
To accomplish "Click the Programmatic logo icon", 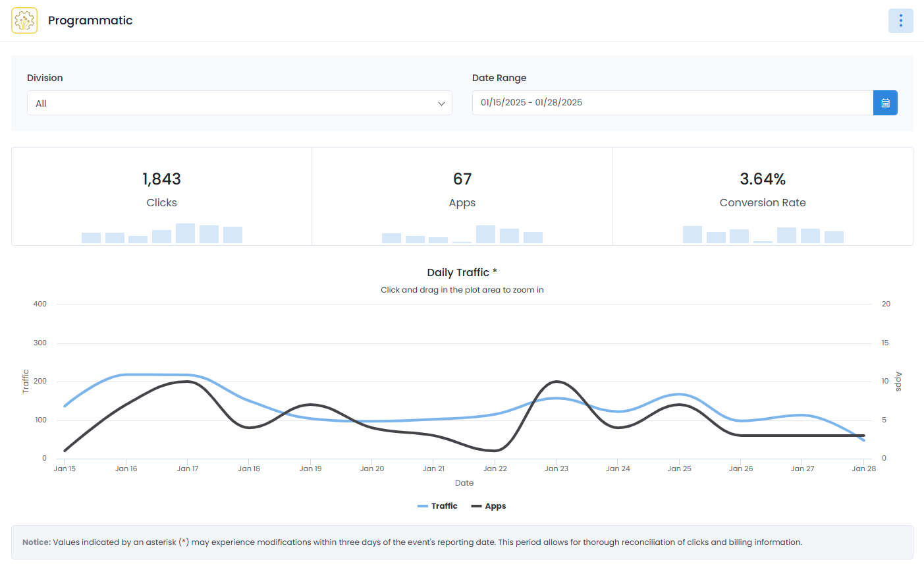I will pyautogui.click(x=24, y=20).
